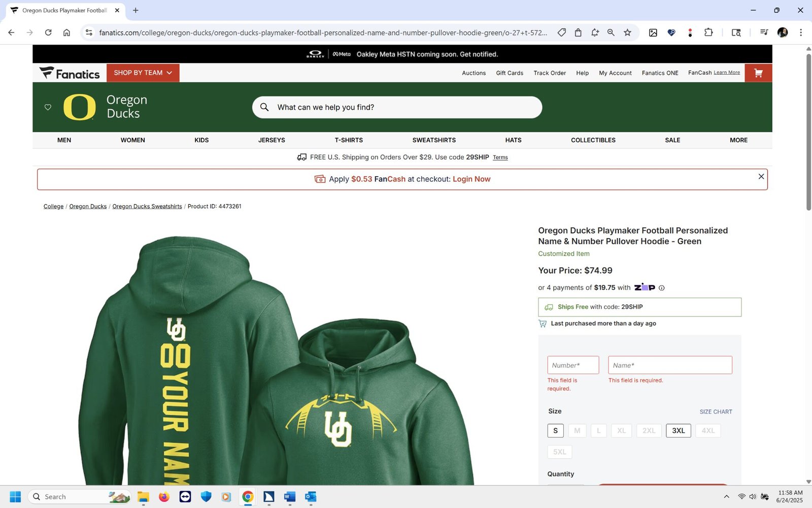The height and width of the screenshot is (508, 812).
Task: Click the Fanatics logo
Action: point(70,73)
